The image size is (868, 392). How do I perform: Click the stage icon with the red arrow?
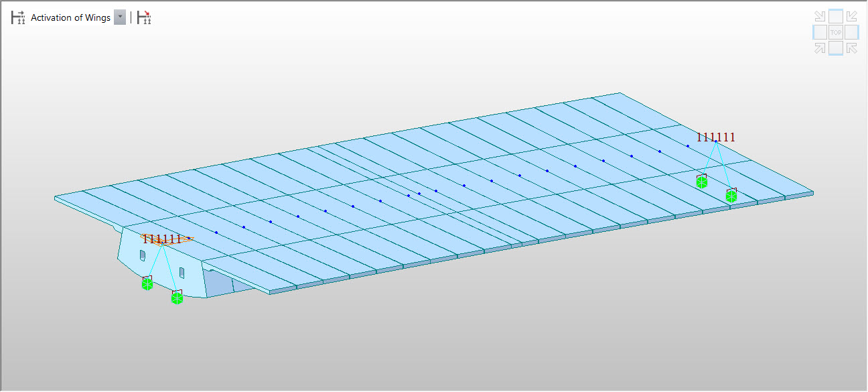tap(143, 17)
